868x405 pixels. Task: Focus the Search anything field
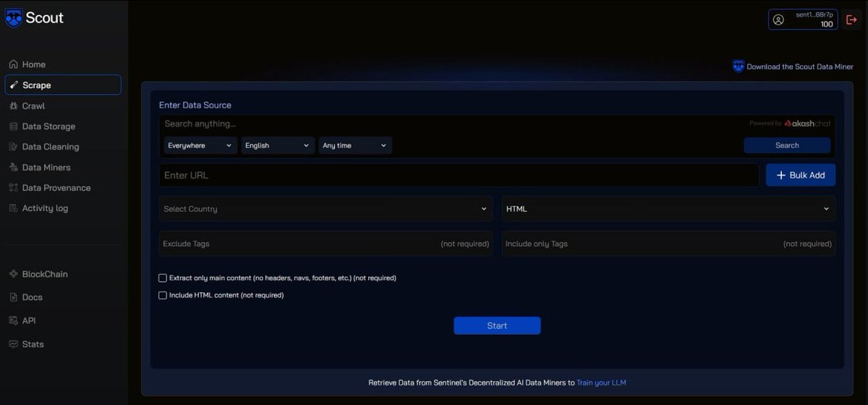[x=448, y=124]
